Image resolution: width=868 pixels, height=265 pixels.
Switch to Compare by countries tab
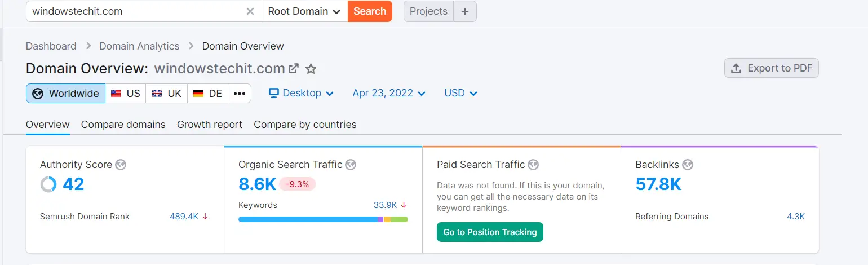305,125
